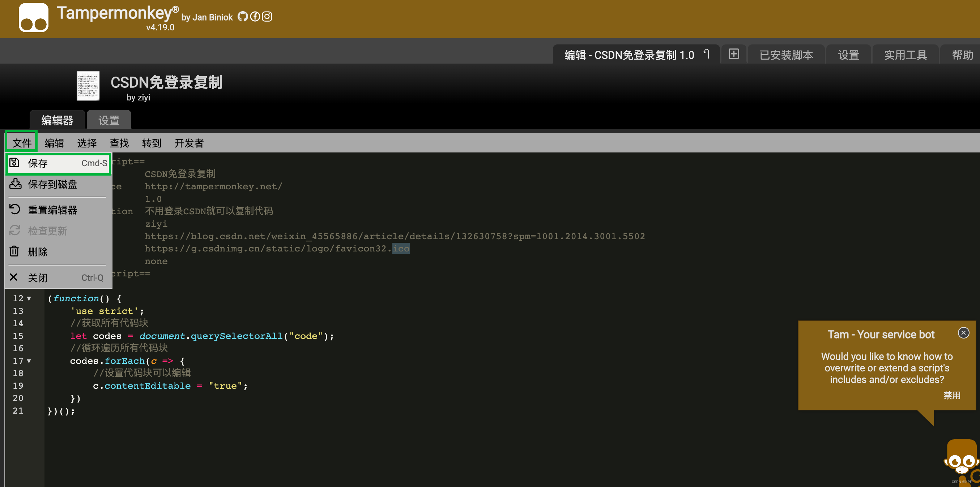Click the CSDN免登录复制 script title
Viewport: 980px width, 487px height.
point(167,82)
